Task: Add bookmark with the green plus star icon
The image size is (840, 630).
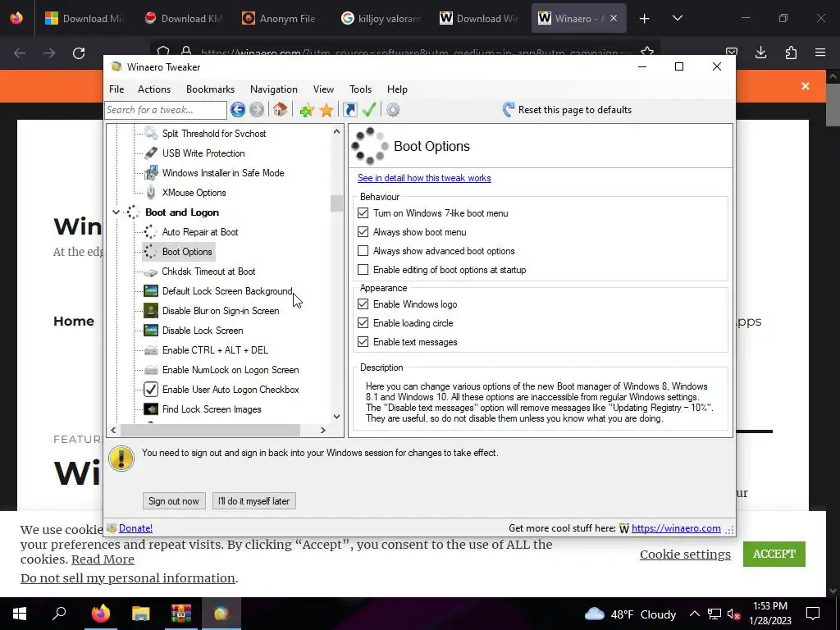Action: click(x=307, y=110)
